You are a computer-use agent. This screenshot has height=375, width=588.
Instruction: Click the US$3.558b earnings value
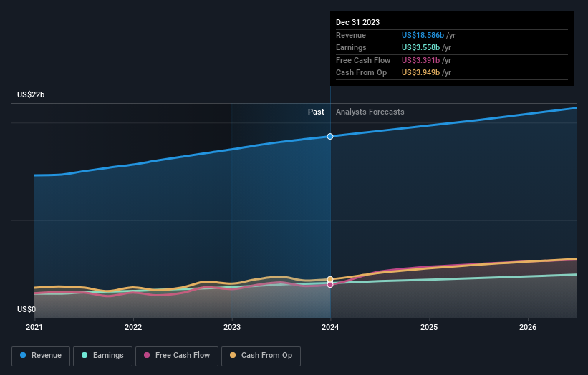click(420, 47)
